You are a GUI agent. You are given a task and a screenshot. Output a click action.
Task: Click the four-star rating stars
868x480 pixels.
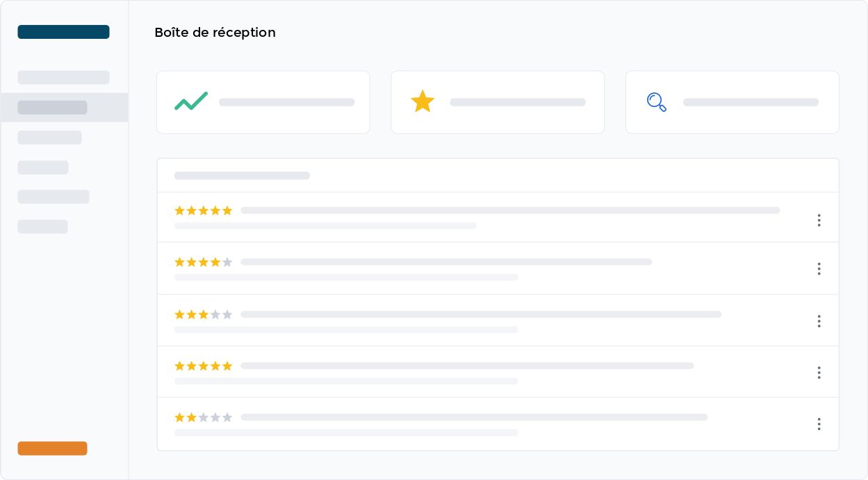203,262
